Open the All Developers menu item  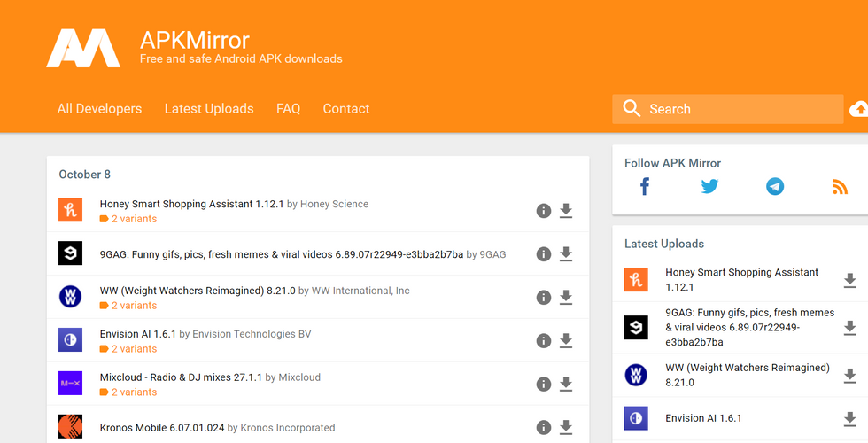click(x=99, y=108)
